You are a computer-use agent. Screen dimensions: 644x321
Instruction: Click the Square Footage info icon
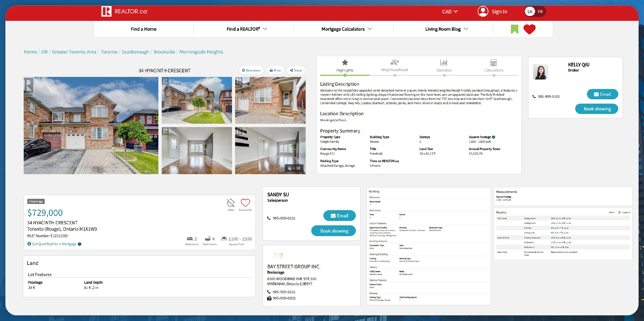(x=493, y=137)
